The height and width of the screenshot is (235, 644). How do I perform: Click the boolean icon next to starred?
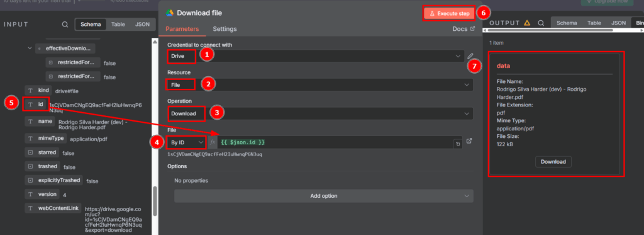click(30, 152)
